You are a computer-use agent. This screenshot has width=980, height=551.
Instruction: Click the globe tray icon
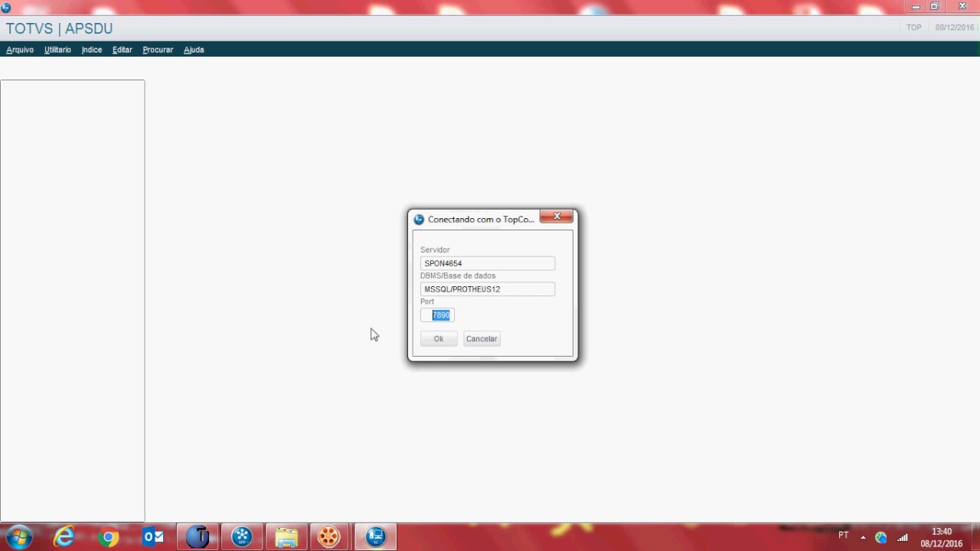[881, 537]
